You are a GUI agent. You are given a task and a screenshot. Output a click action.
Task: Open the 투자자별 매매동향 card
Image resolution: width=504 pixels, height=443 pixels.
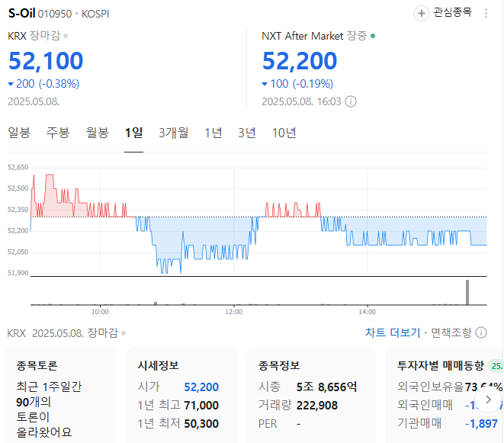coord(445,396)
